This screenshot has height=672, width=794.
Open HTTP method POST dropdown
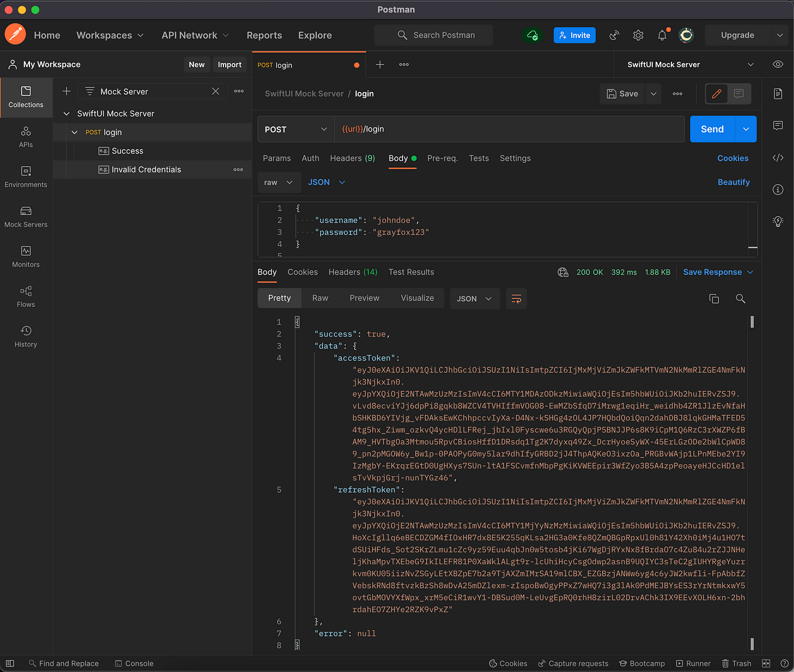pos(295,129)
